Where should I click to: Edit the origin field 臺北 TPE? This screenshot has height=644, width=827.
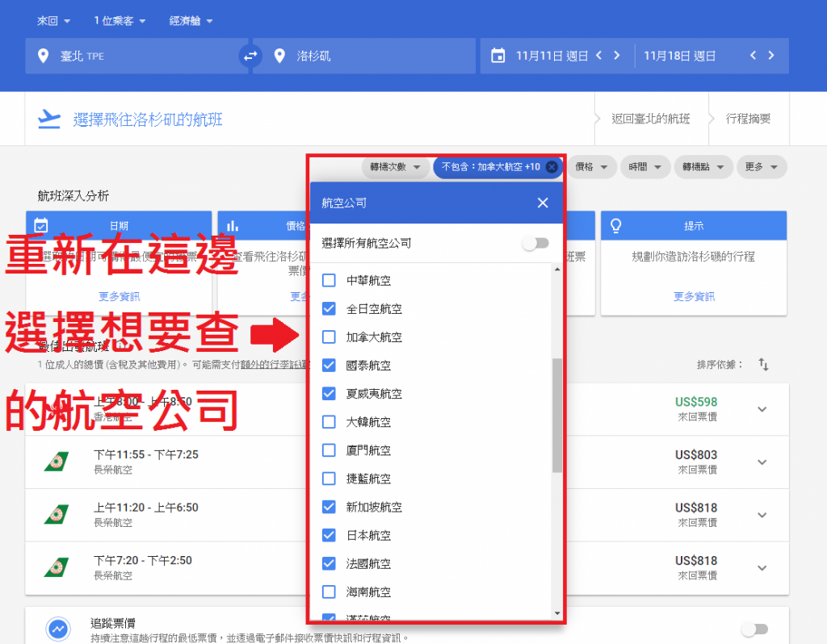tap(136, 56)
